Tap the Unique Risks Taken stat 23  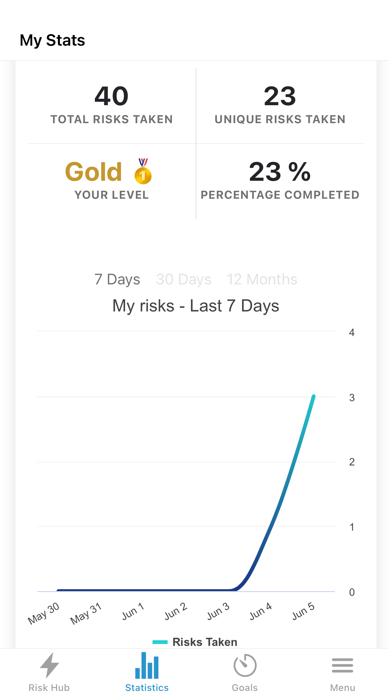click(280, 96)
